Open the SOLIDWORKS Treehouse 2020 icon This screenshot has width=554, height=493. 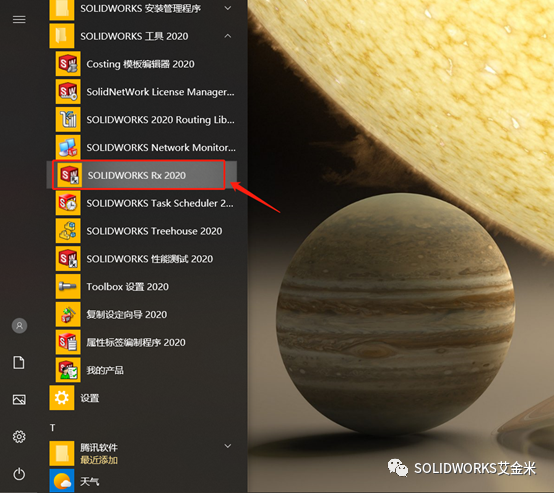pos(68,231)
